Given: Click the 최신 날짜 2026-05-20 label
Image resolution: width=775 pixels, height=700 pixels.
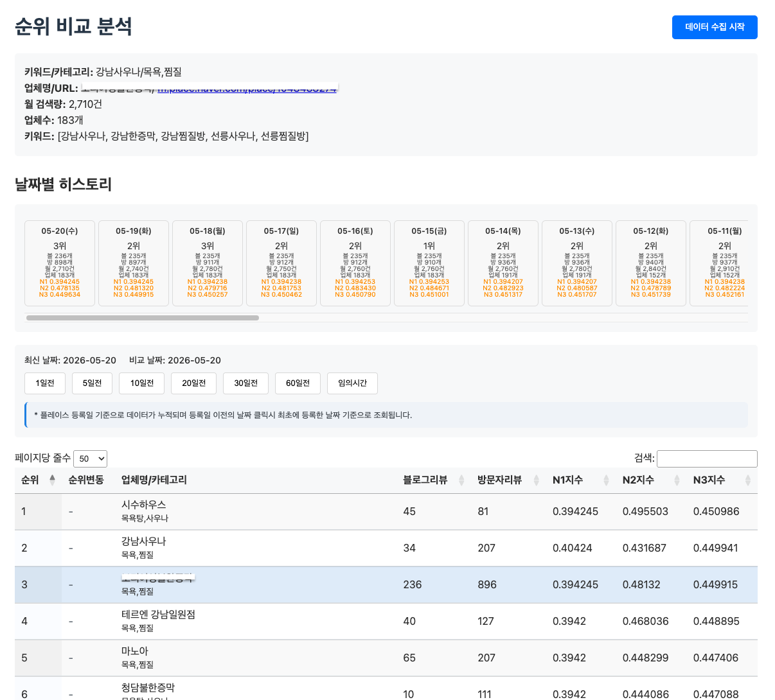Looking at the screenshot, I should coord(70,360).
